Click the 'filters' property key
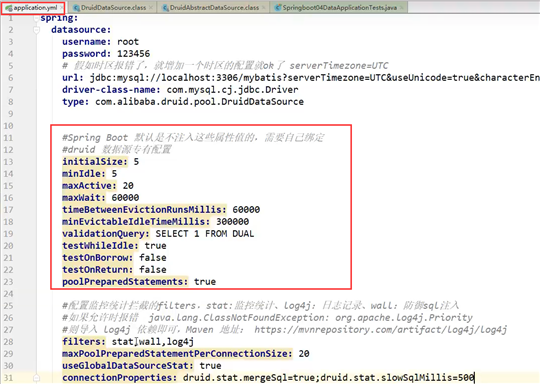The height and width of the screenshot is (384, 540). click(x=84, y=342)
